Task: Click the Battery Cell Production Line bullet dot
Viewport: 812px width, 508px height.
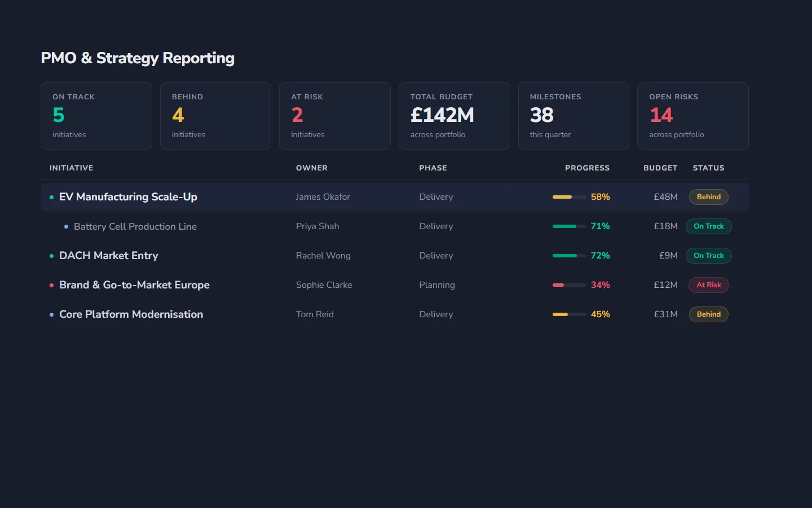Action: click(x=66, y=227)
